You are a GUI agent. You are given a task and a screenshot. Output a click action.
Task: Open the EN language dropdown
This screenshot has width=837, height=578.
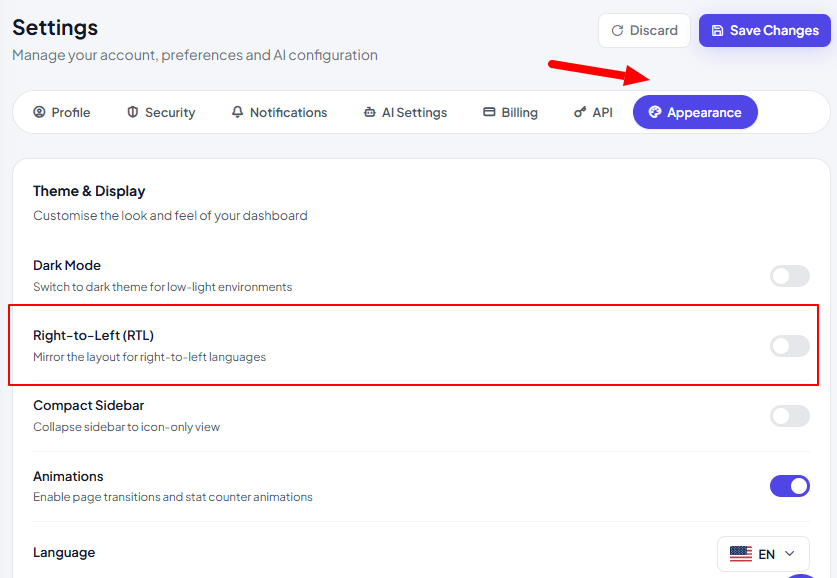coord(763,554)
